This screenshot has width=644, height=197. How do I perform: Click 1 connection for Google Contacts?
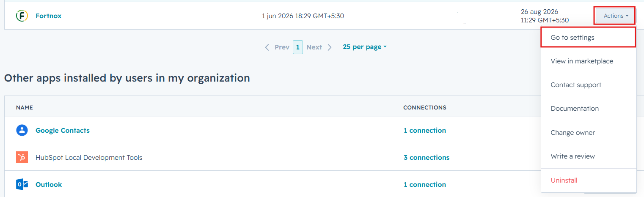(424, 130)
